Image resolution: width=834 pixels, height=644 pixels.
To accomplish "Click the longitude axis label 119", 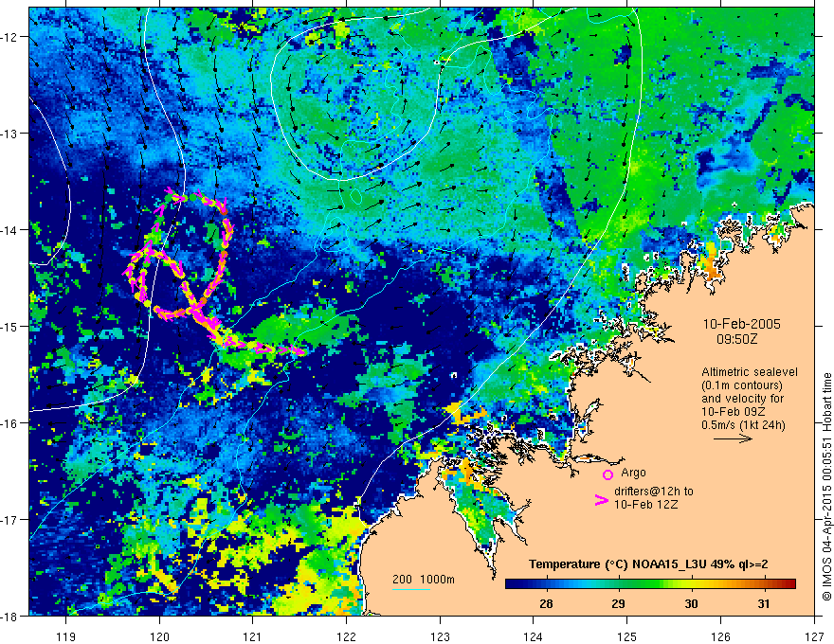I will pyautogui.click(x=66, y=636).
